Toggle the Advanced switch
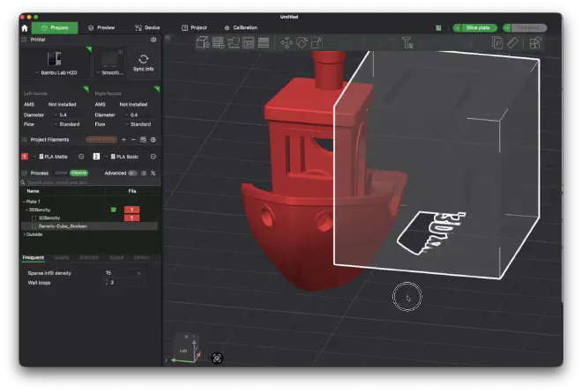582x392 pixels. 132,174
